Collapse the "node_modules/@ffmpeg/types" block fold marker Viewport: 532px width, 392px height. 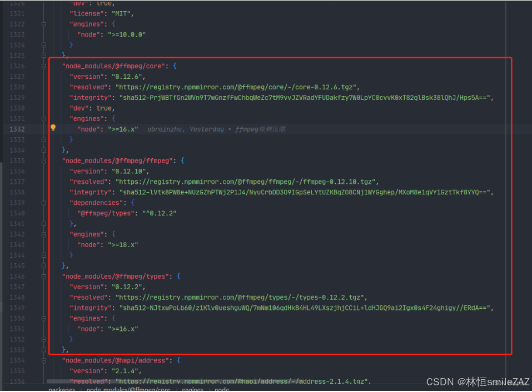[x=44, y=277]
